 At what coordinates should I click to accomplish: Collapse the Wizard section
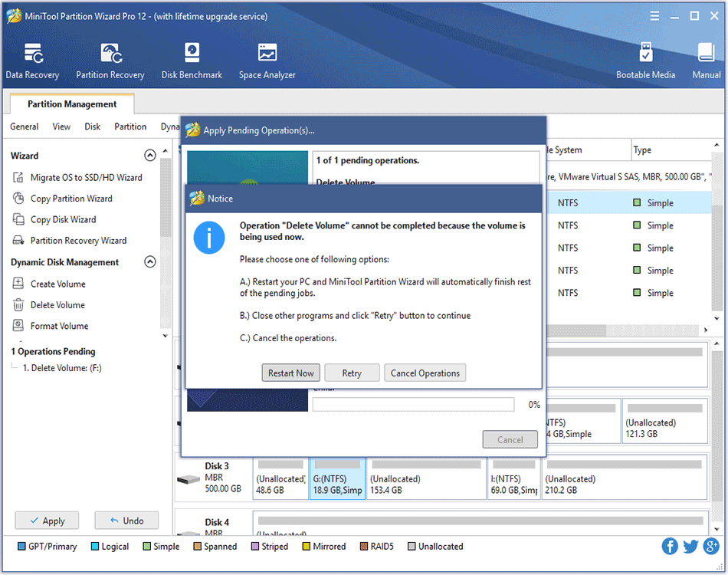coord(150,155)
